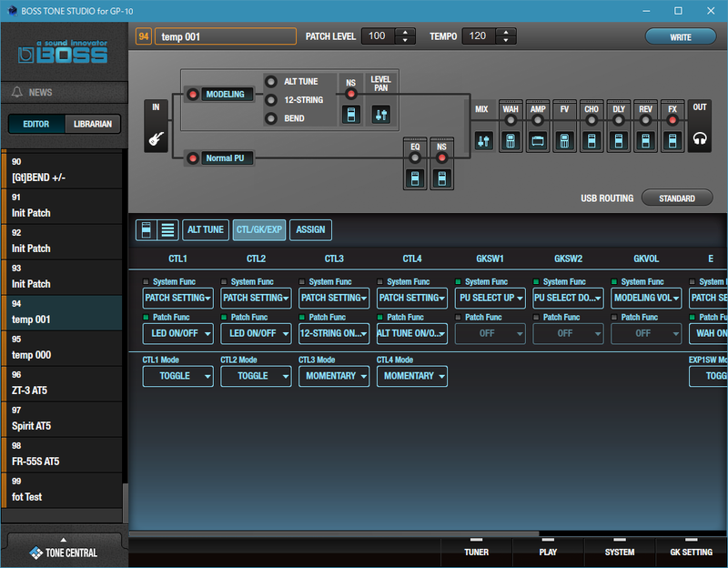The width and height of the screenshot is (728, 568).
Task: Toggle 12-STRING on/off indicator
Action: [x=271, y=100]
